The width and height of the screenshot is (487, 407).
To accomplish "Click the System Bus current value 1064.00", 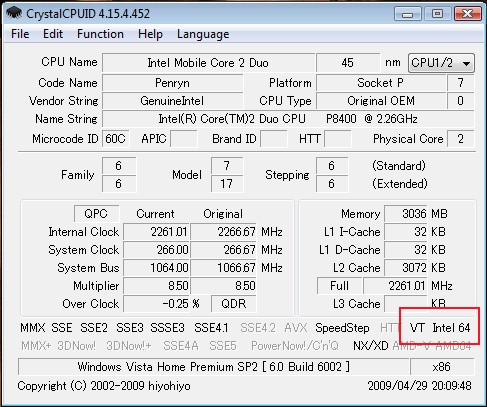I will coord(156,268).
